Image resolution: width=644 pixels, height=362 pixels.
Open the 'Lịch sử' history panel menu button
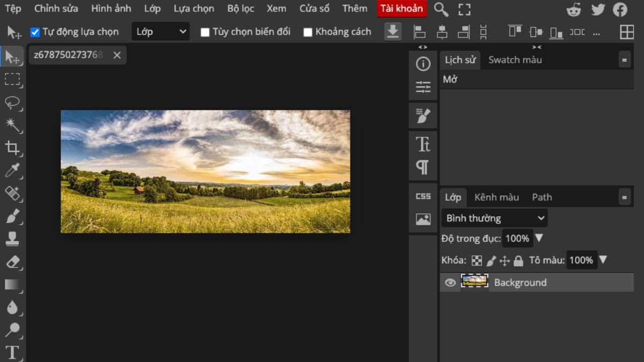click(625, 60)
